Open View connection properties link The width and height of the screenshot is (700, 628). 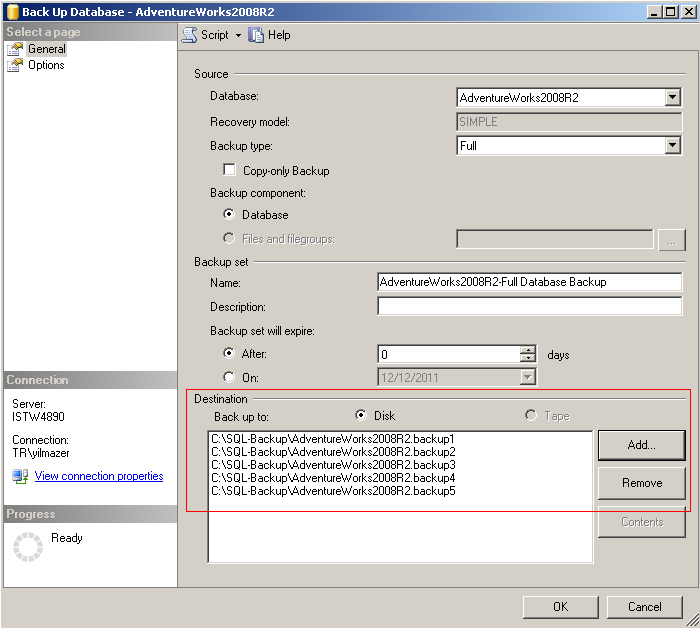99,476
